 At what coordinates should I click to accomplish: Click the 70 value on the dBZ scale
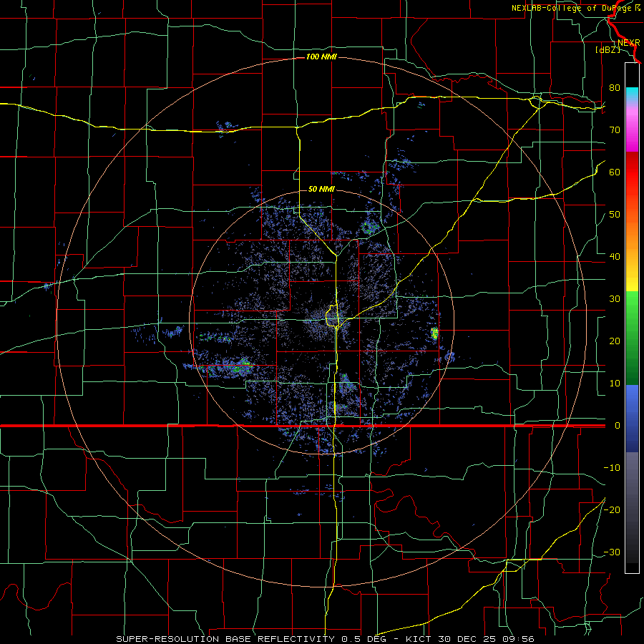point(615,130)
